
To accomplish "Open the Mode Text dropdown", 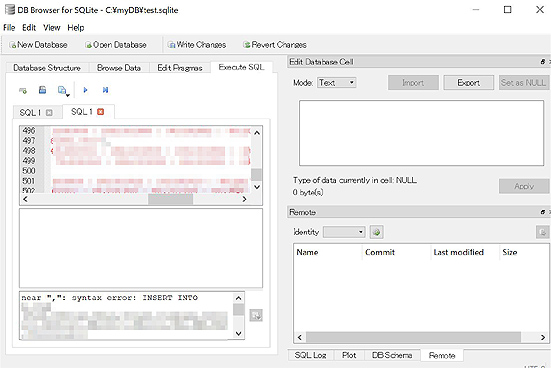I will [x=337, y=83].
